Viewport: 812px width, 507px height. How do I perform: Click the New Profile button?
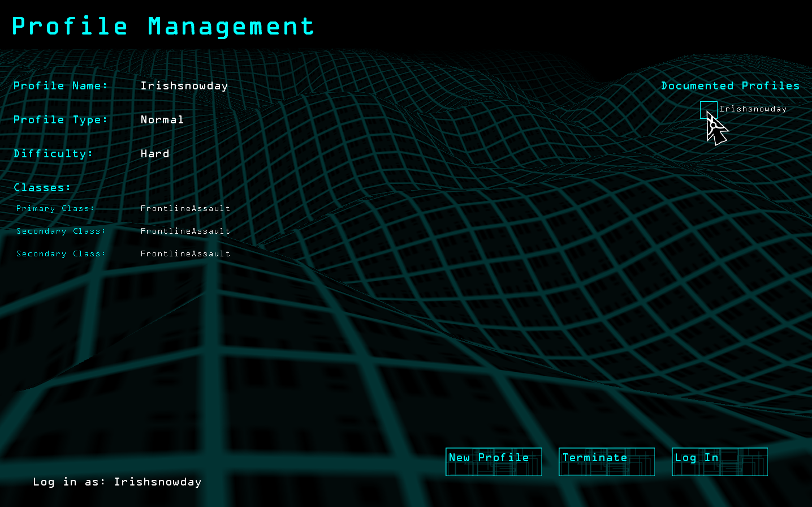(x=494, y=462)
